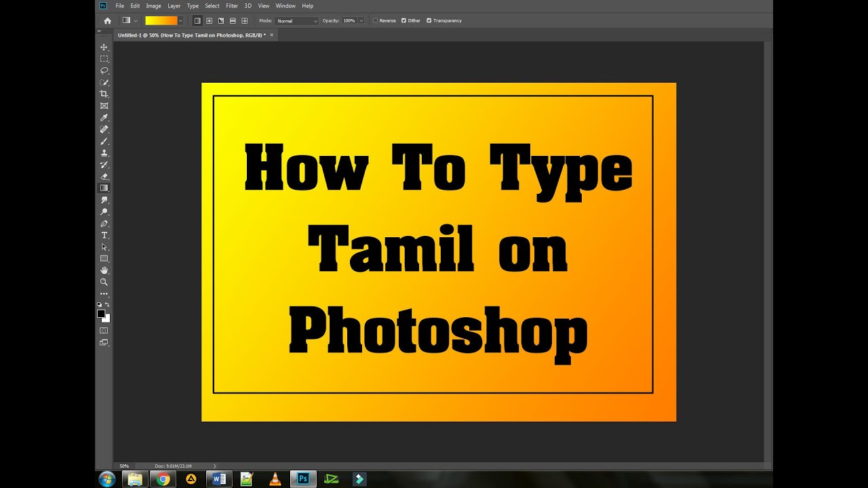Click the 50% zoom level field
The image size is (868, 488).
pyautogui.click(x=125, y=466)
